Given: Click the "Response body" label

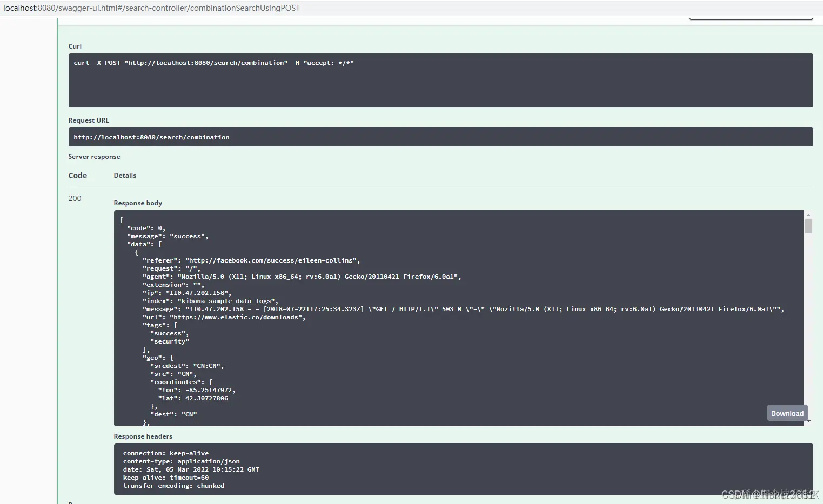Looking at the screenshot, I should [x=138, y=203].
